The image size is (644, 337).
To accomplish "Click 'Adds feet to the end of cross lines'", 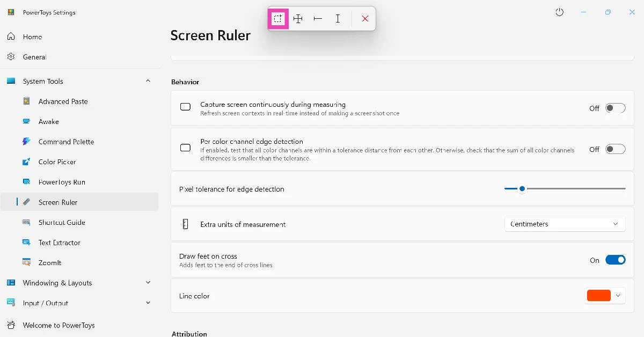I will 226,265.
